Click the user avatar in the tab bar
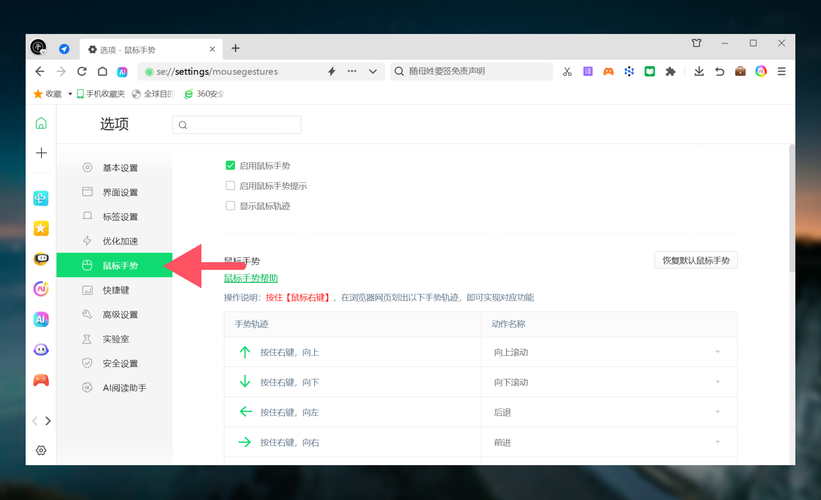Viewport: 821px width, 500px height. 38,47
